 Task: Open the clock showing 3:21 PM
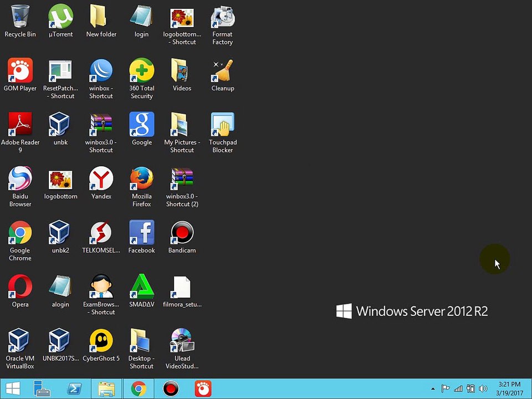[x=509, y=389]
